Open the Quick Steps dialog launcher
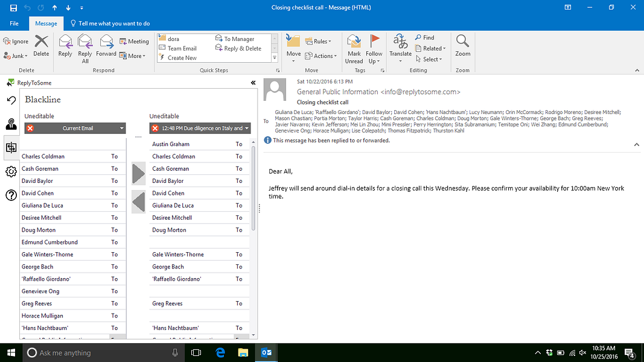Screen dimensions: 644x362 coord(278,71)
